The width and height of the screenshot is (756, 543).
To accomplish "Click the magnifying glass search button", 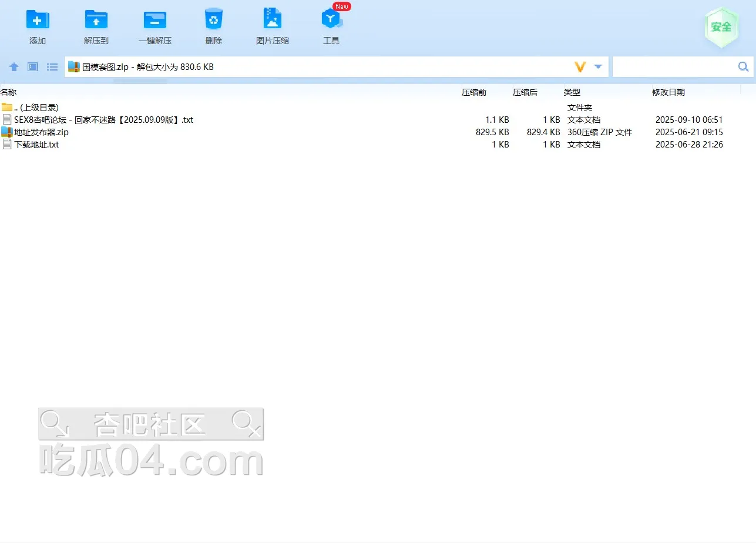I will pyautogui.click(x=744, y=67).
